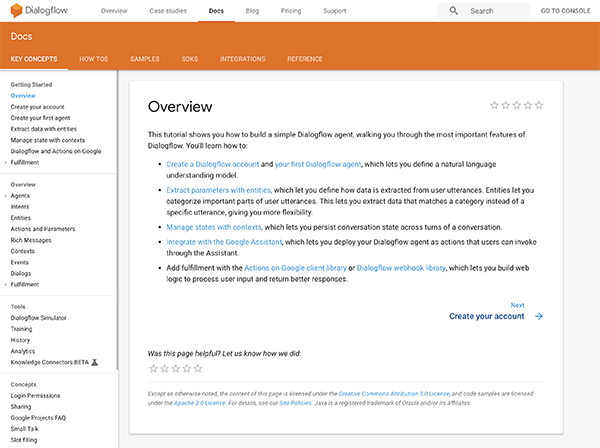Screen dimensions: 600x448
Task: Click the search magnifier icon
Action: [x=453, y=11]
